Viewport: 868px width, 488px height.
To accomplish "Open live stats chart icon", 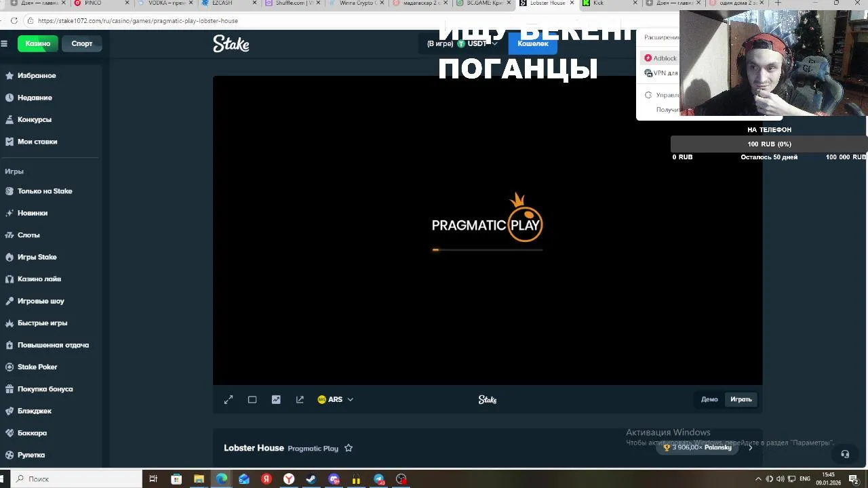I will tap(276, 400).
